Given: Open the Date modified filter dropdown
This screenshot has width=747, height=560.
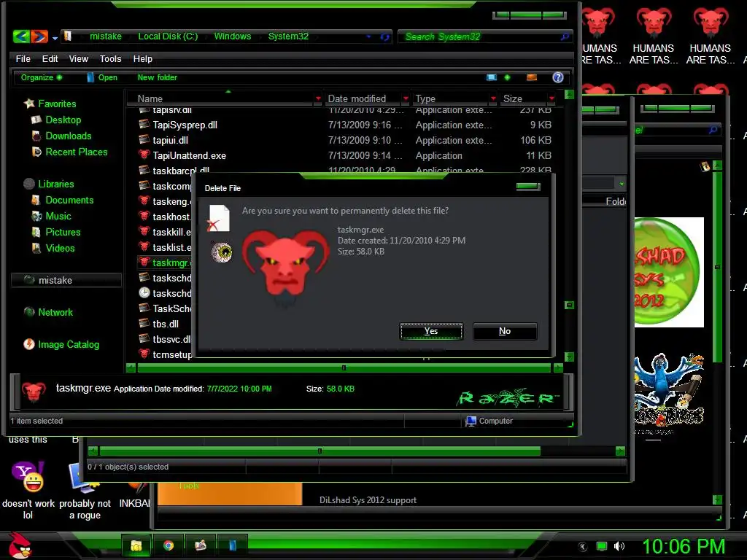Looking at the screenshot, I should click(406, 98).
